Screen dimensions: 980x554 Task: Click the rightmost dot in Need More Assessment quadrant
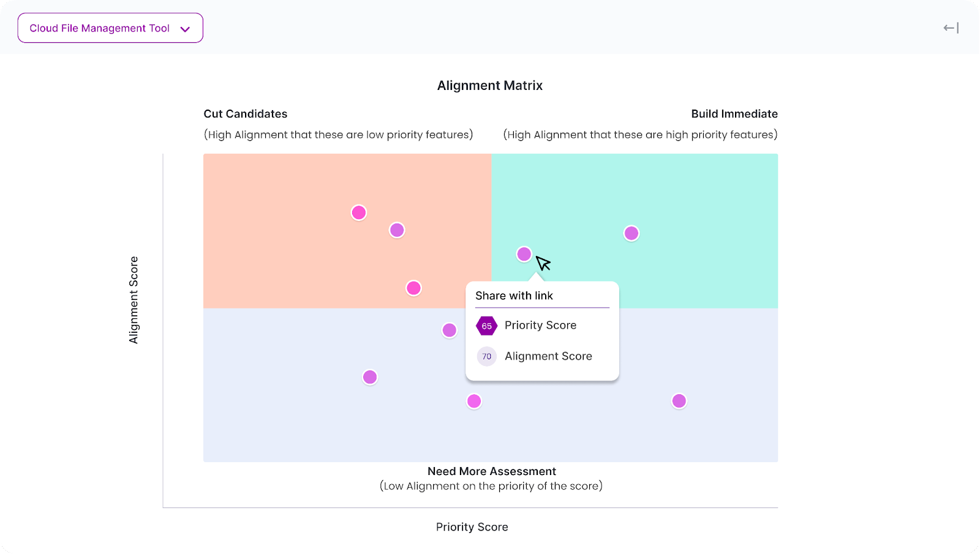[679, 401]
